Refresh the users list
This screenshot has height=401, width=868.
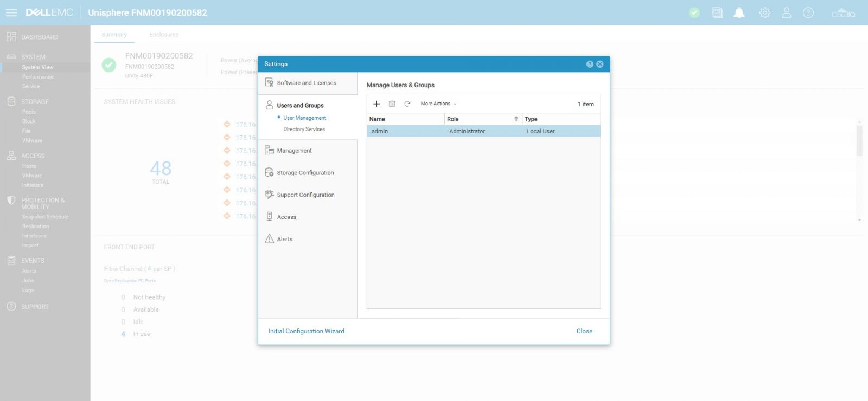(407, 104)
